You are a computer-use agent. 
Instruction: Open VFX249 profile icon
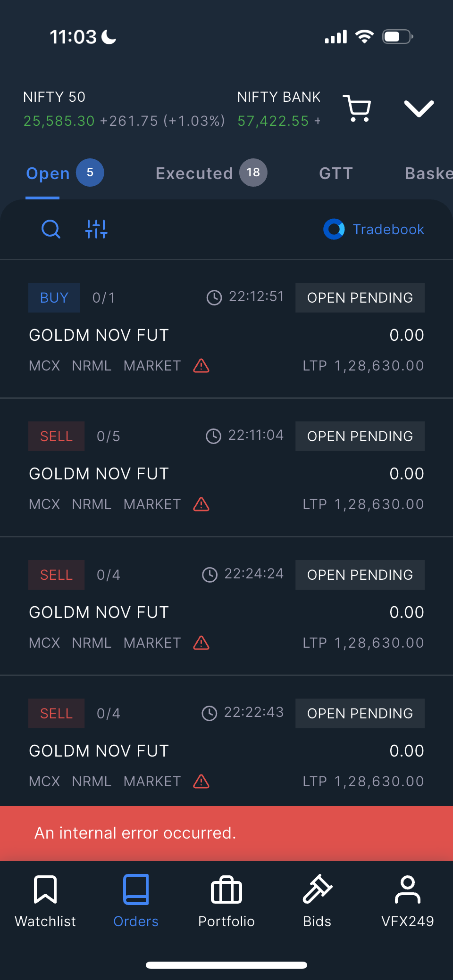[x=407, y=890]
